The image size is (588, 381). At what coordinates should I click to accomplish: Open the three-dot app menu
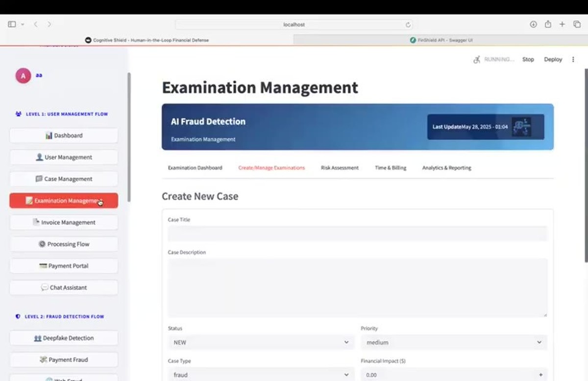(x=573, y=59)
